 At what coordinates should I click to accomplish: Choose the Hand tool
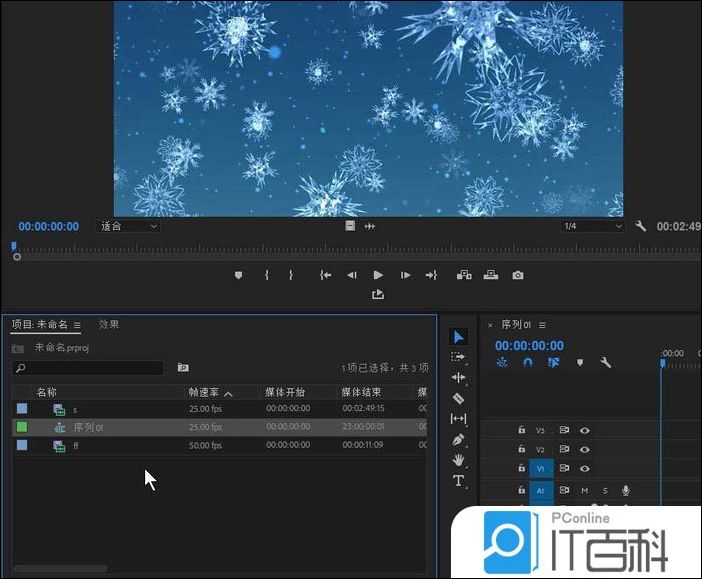(x=458, y=460)
